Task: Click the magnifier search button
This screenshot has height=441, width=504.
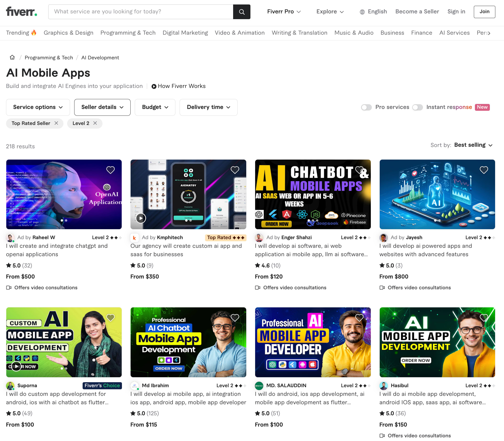Action: (242, 12)
